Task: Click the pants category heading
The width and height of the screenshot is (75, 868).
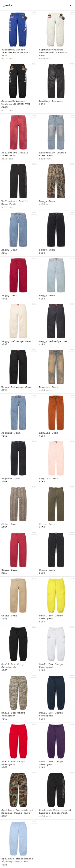Action: (8, 5)
